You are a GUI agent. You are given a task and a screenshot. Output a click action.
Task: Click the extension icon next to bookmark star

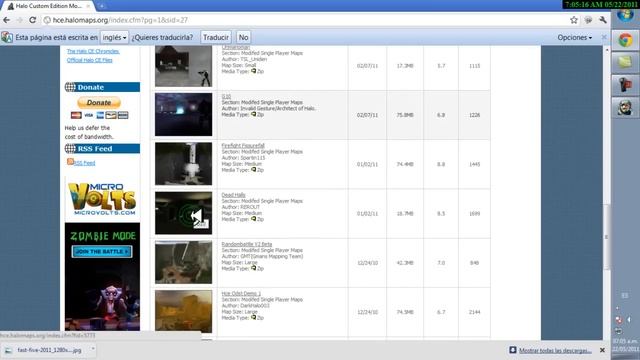point(589,20)
